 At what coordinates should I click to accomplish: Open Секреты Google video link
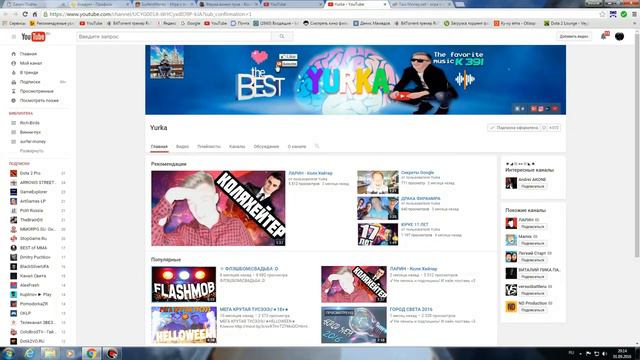pyautogui.click(x=417, y=173)
